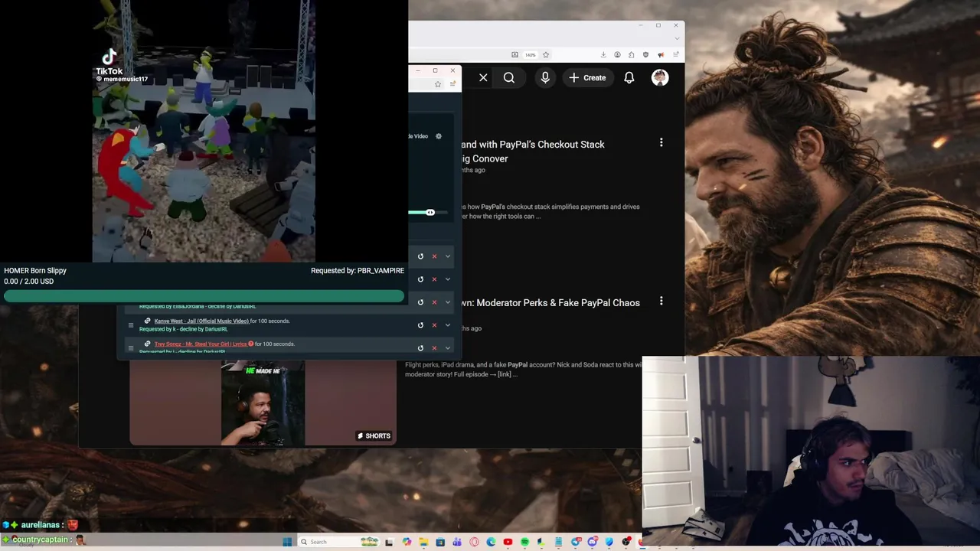Viewport: 980px width, 551px height.
Task: Click 'Requested by: PBR_VAMPIRE' text
Action: click(x=358, y=271)
